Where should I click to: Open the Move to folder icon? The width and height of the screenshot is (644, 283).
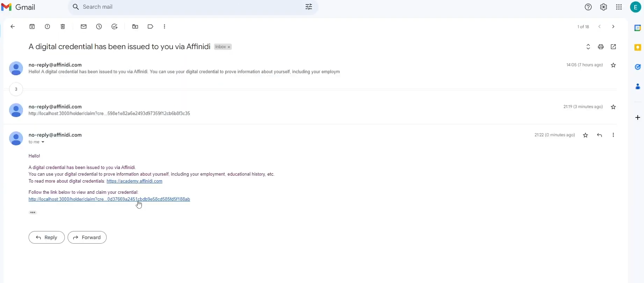coord(135,26)
